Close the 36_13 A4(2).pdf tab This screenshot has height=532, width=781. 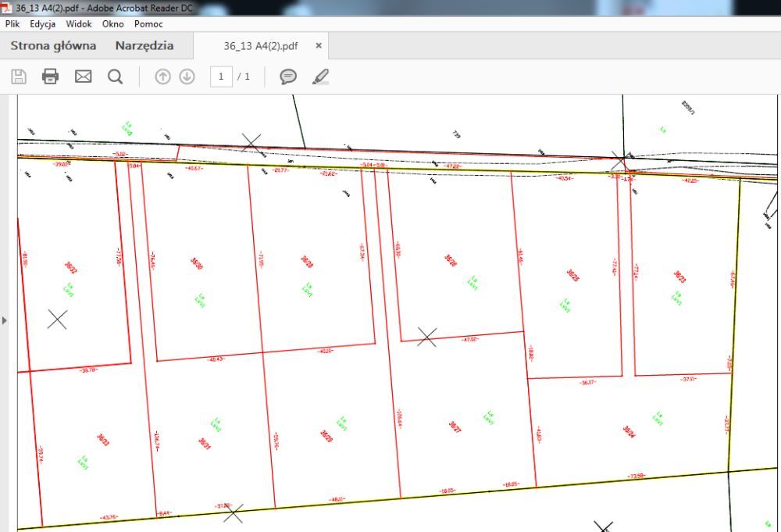coord(319,45)
